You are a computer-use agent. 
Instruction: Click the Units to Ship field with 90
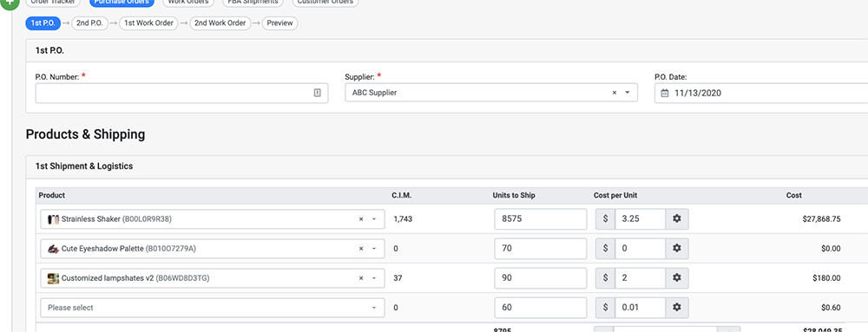click(x=540, y=278)
